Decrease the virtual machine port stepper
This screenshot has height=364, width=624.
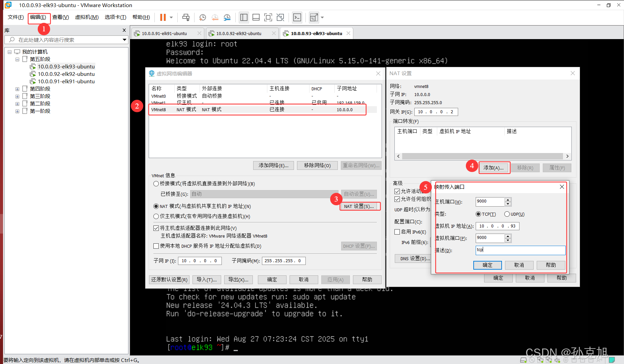[508, 240]
